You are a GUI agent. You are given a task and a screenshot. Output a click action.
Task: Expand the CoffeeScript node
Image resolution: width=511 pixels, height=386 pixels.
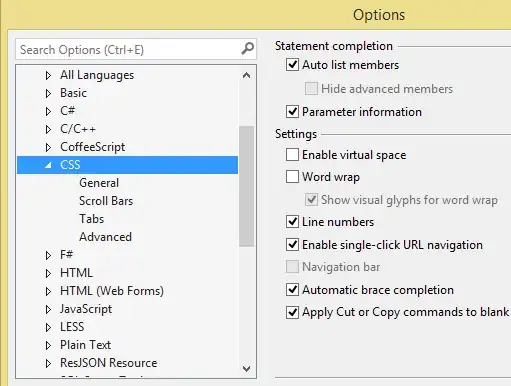click(48, 147)
